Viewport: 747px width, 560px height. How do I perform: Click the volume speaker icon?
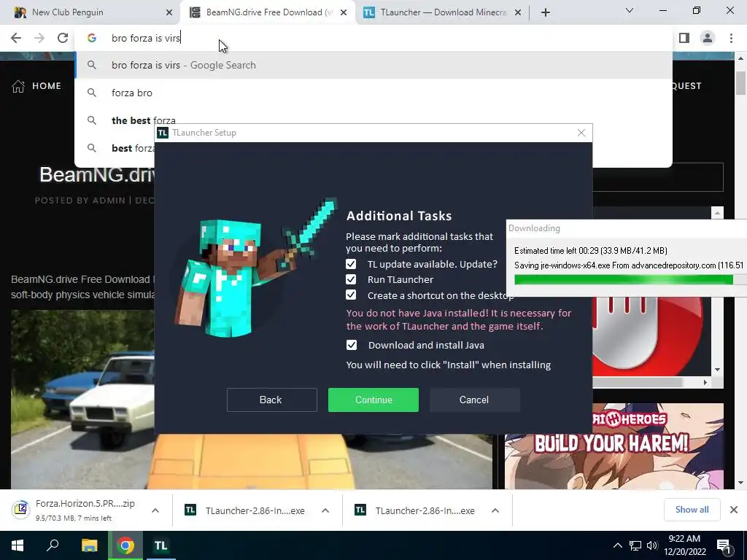click(652, 545)
